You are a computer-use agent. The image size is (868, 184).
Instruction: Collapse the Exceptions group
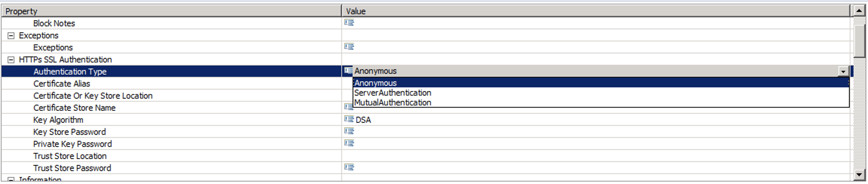(11, 36)
